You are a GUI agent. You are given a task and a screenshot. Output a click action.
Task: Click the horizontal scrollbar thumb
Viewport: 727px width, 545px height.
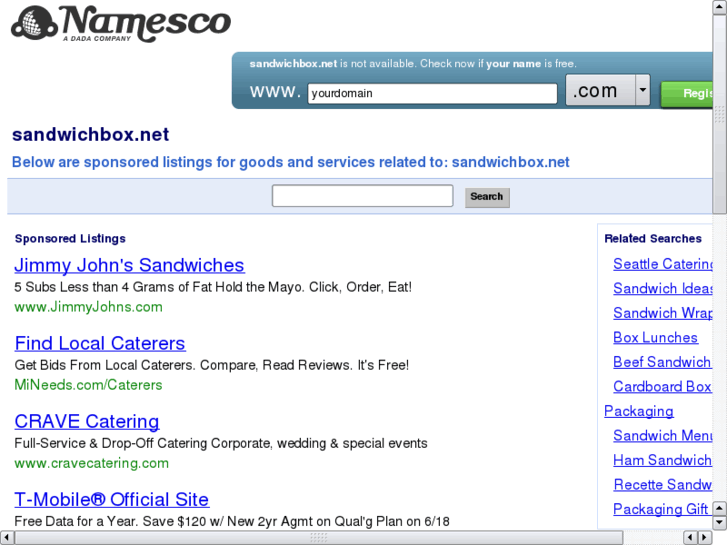(x=319, y=538)
